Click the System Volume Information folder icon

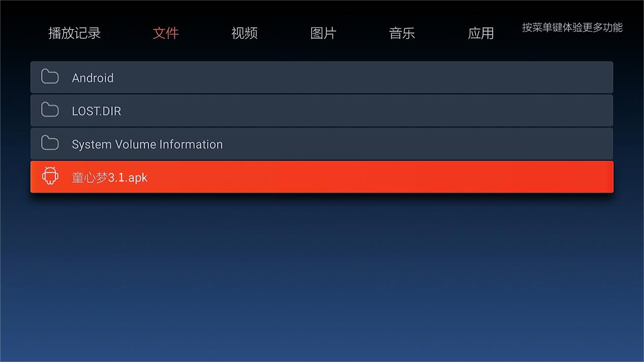coord(50,143)
